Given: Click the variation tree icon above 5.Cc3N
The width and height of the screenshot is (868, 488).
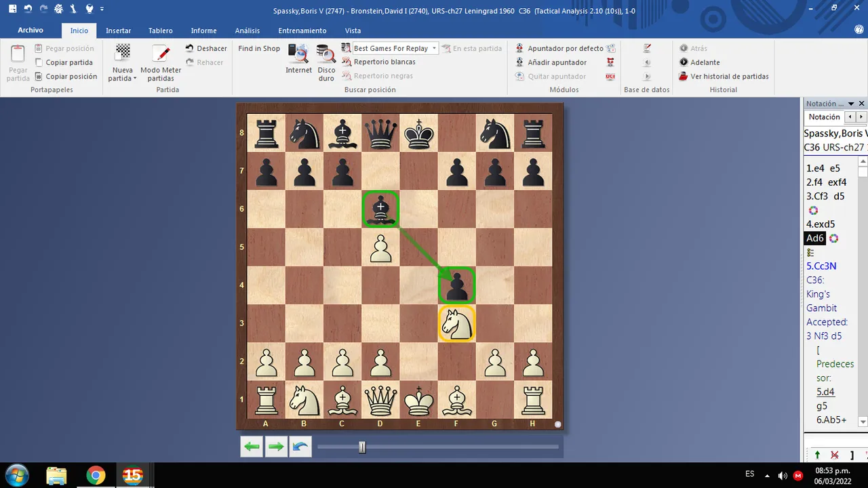Looking at the screenshot, I should pyautogui.click(x=810, y=252).
